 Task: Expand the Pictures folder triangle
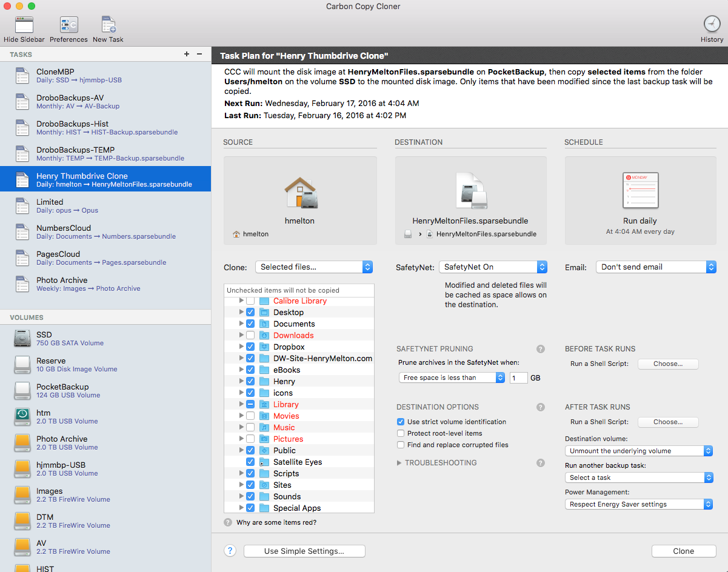[x=241, y=439]
